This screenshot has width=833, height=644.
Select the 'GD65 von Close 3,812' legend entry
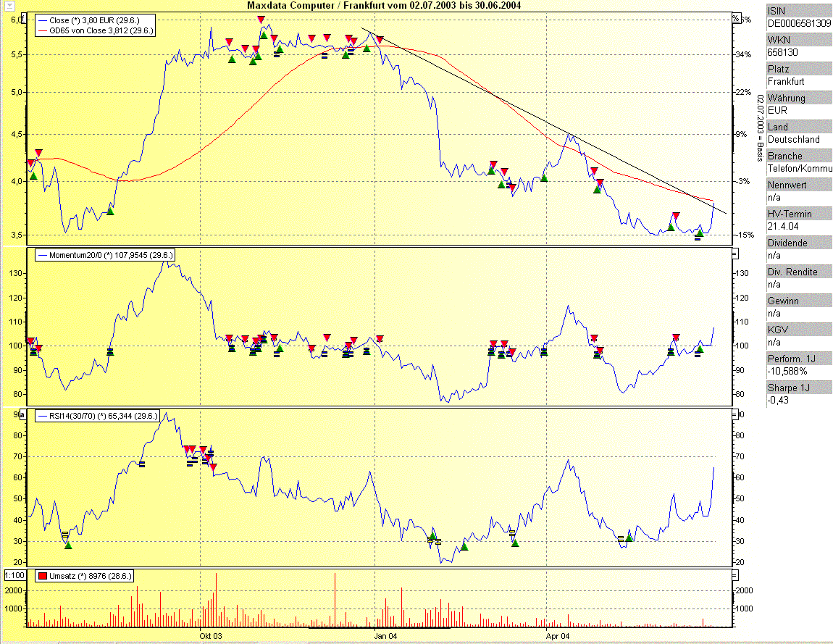(x=96, y=31)
